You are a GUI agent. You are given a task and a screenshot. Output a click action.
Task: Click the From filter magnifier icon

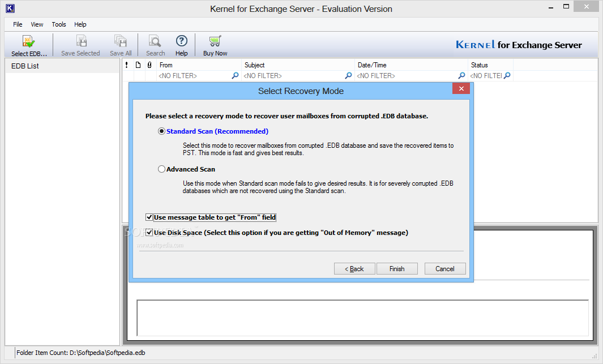235,76
